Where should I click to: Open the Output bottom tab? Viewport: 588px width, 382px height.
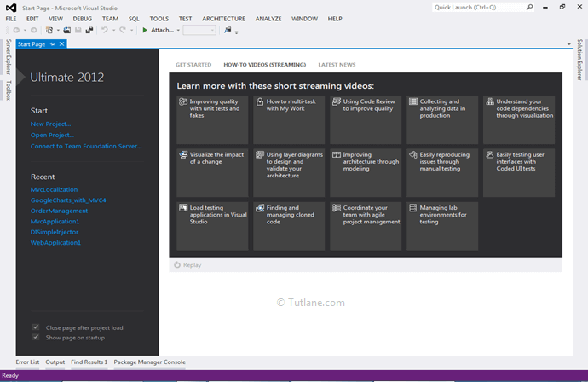click(55, 362)
